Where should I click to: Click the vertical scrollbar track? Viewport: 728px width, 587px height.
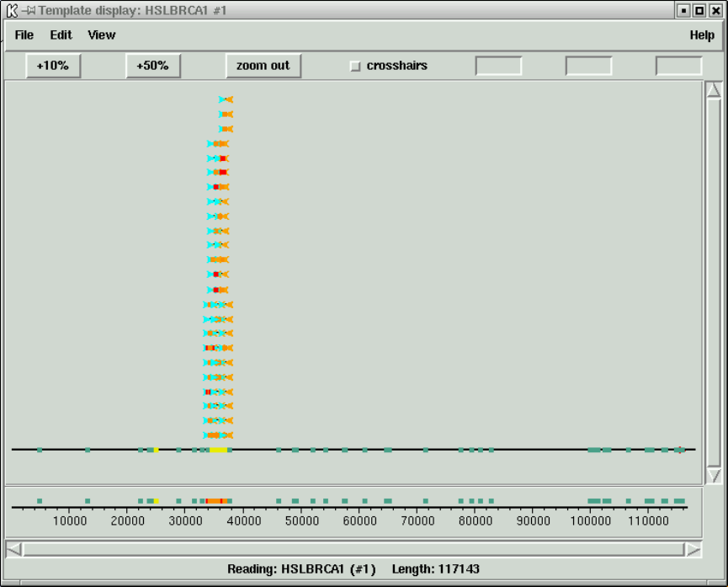[x=714, y=283]
